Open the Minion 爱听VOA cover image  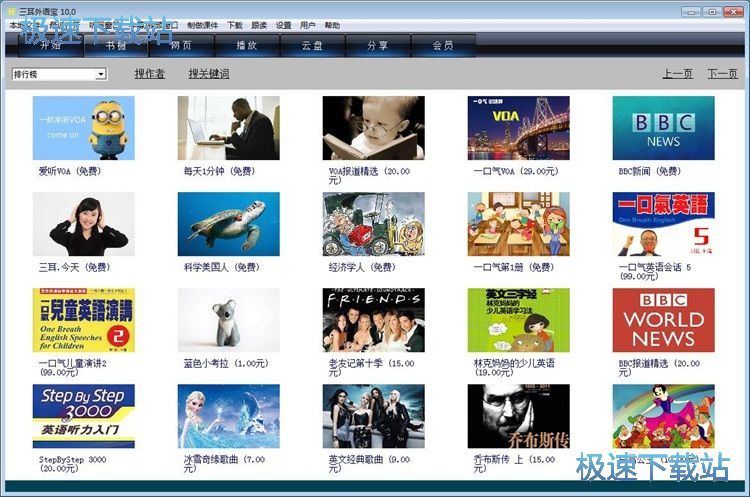(x=84, y=128)
